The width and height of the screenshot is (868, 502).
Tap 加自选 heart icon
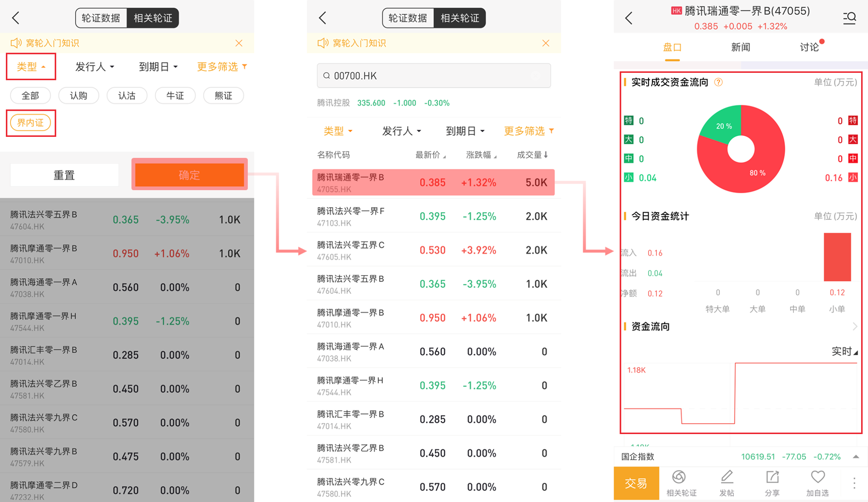point(818,483)
